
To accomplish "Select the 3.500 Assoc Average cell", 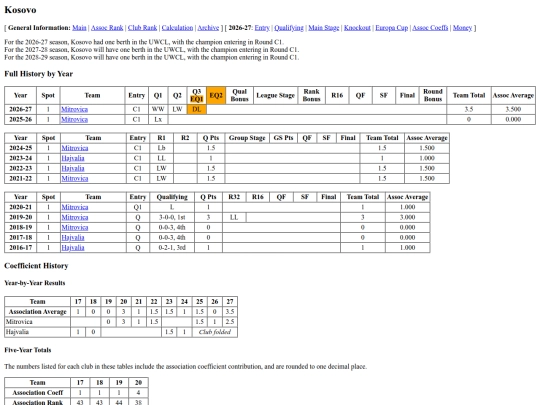I will click(513, 109).
